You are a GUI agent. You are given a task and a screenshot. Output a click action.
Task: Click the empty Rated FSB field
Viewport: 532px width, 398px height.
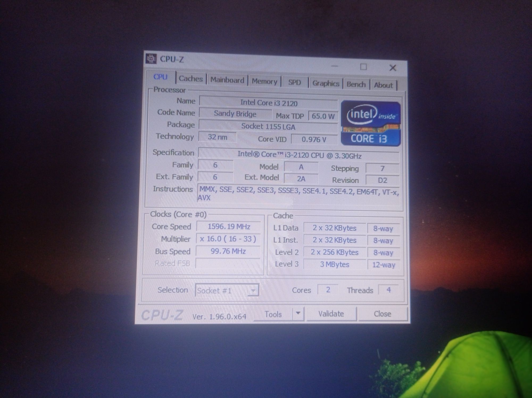[228, 263]
